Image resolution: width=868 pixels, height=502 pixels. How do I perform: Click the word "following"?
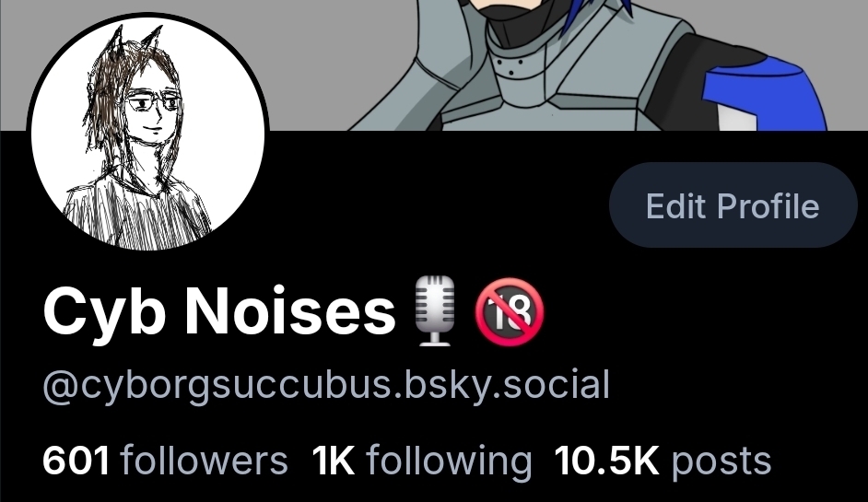[x=449, y=461]
